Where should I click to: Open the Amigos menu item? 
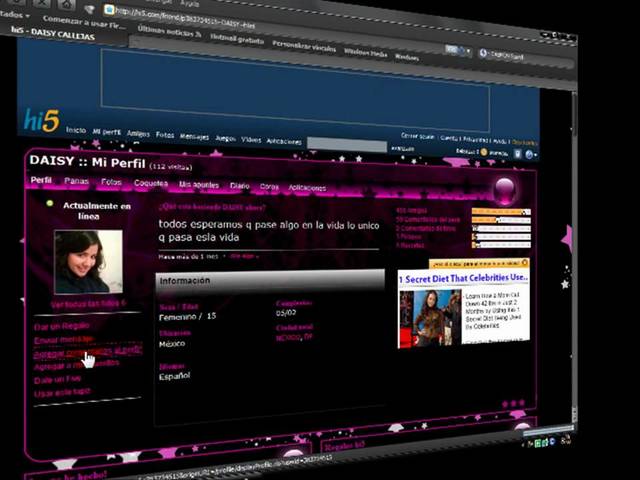pyautogui.click(x=138, y=133)
